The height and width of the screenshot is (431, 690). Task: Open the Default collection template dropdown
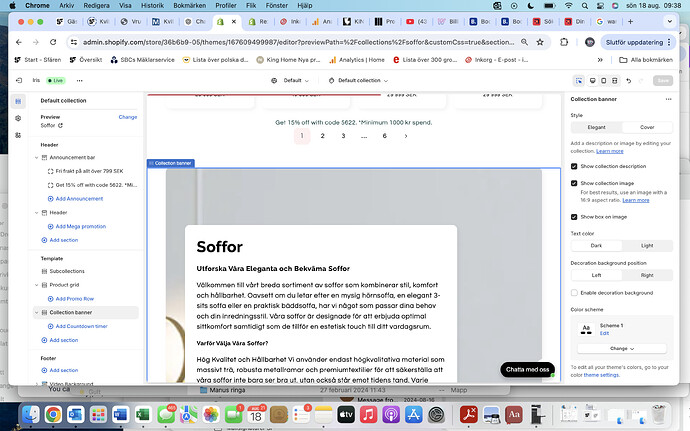pos(359,81)
